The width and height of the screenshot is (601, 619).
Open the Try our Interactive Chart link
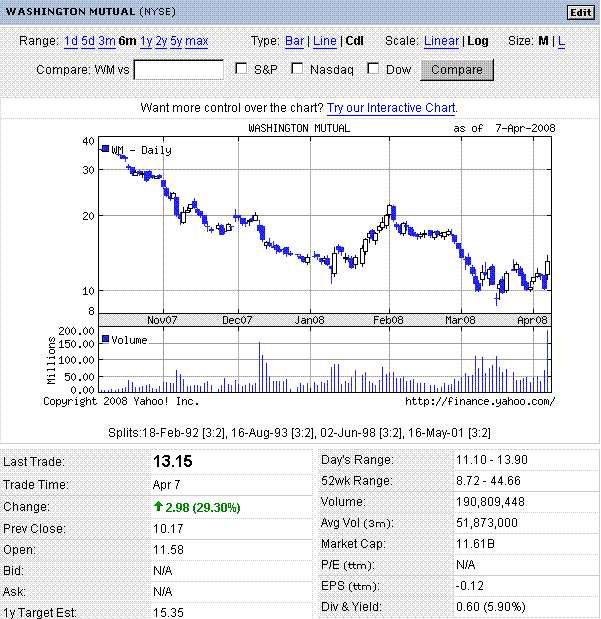pyautogui.click(x=391, y=107)
